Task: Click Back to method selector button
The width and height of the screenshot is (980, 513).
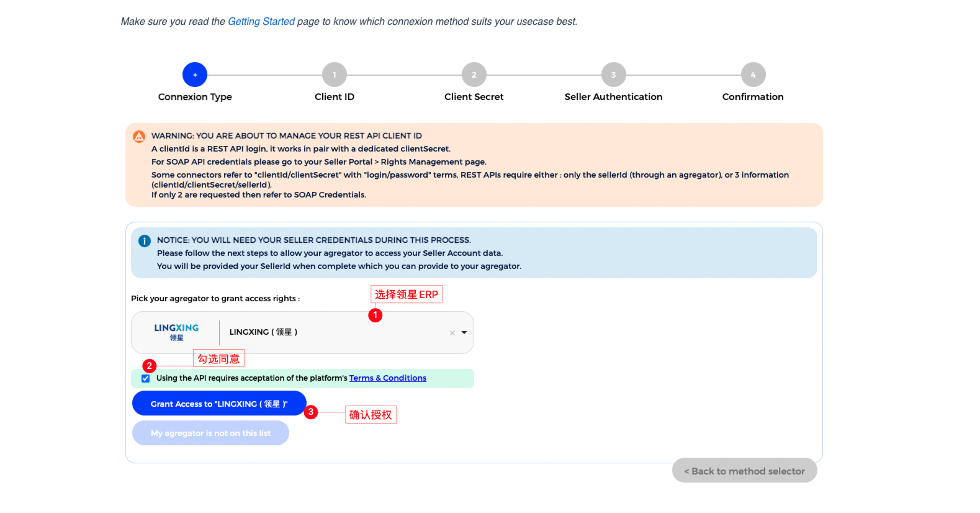Action: pos(744,471)
